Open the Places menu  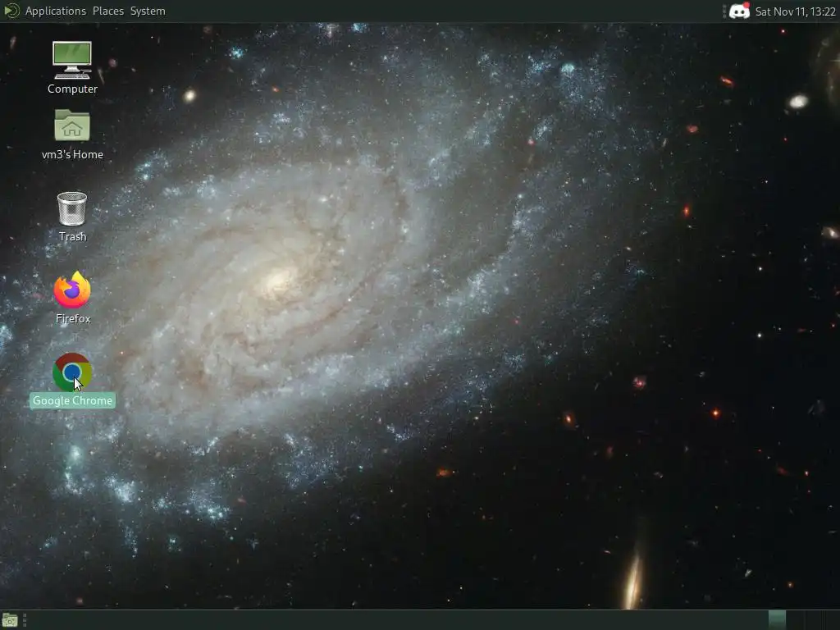coord(108,11)
